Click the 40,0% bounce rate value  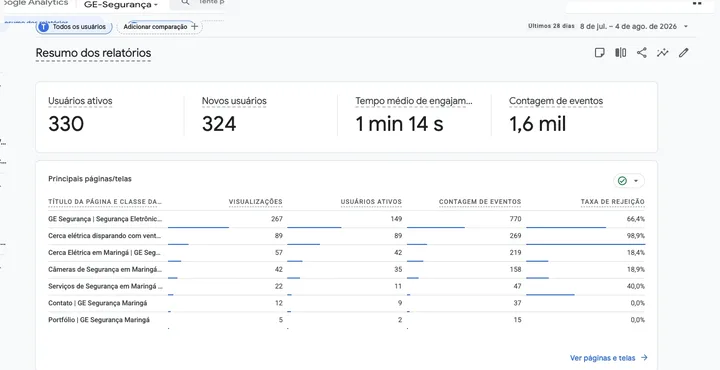point(636,286)
